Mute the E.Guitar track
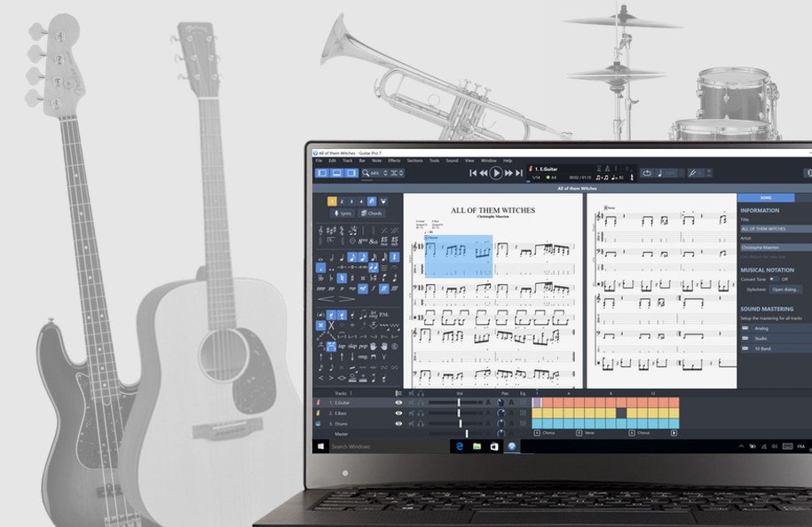 pos(411,402)
